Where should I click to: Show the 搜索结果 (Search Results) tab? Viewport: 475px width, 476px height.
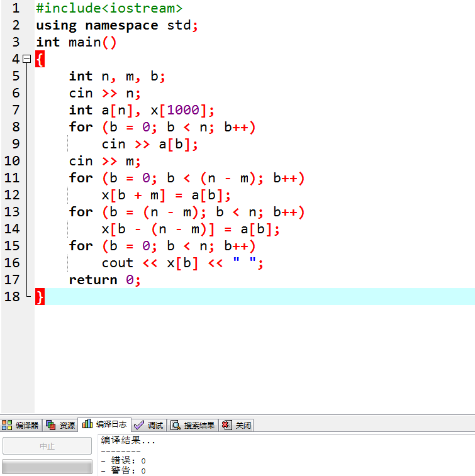(193, 425)
